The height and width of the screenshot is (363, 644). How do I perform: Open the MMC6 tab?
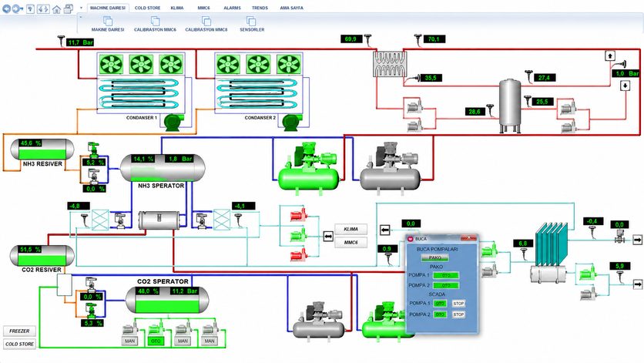point(203,8)
